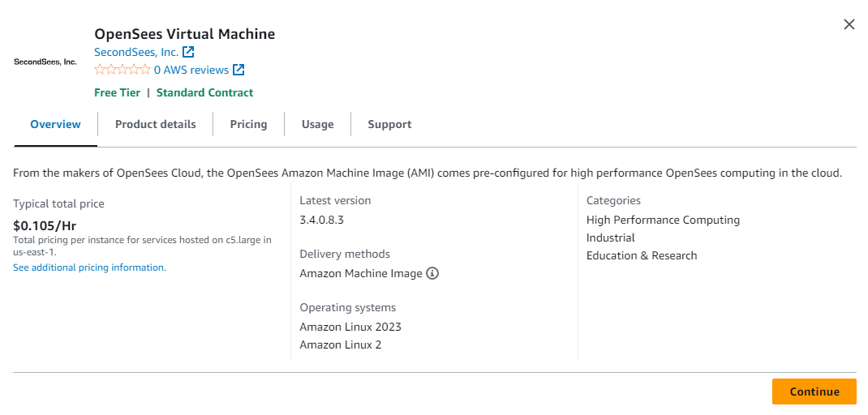Click Education & Research category
Image resolution: width=868 pixels, height=415 pixels.
642,255
